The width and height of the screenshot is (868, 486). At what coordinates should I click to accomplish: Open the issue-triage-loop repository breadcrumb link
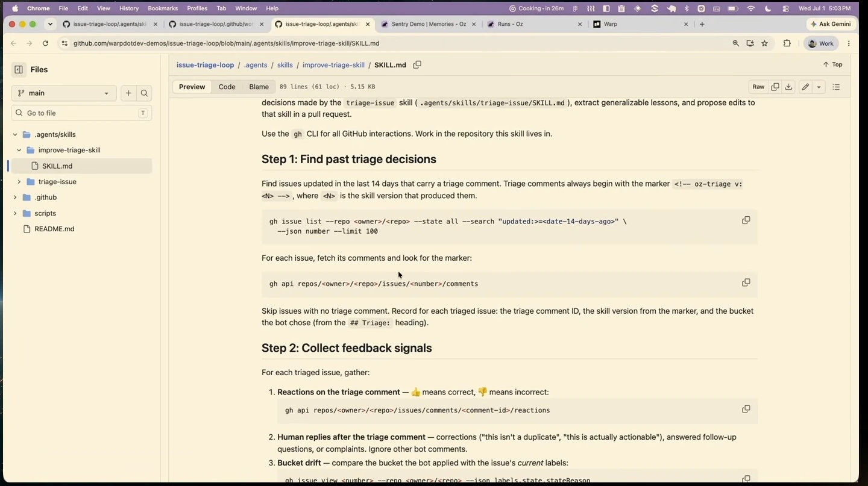coord(205,65)
